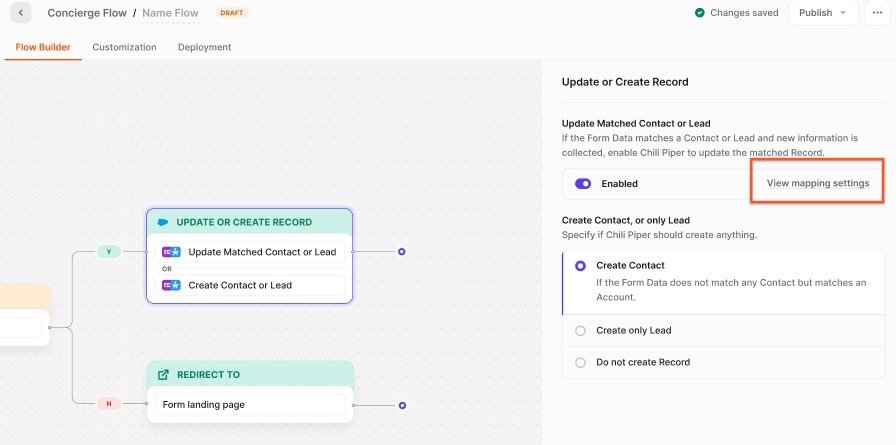
Task: Click the Salesforce cloud icon on Update node
Action: (x=163, y=222)
